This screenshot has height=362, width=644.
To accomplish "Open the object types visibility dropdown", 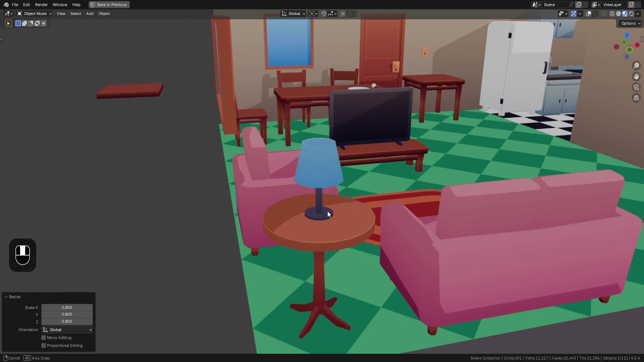I will 563,14.
